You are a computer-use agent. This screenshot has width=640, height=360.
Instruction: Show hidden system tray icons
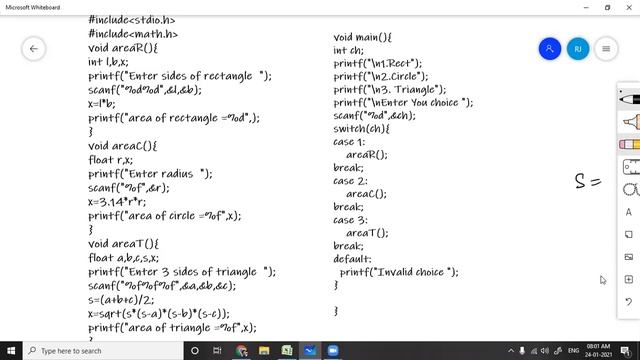point(511,351)
